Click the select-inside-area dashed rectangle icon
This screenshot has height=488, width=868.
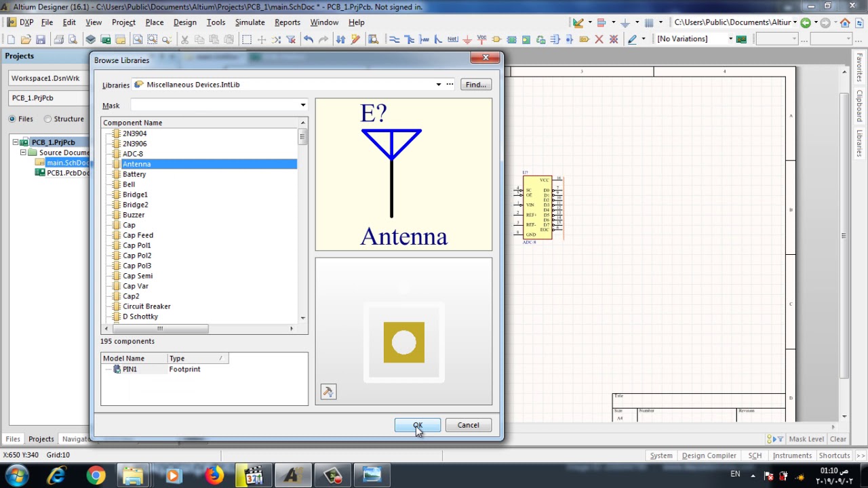tap(247, 39)
